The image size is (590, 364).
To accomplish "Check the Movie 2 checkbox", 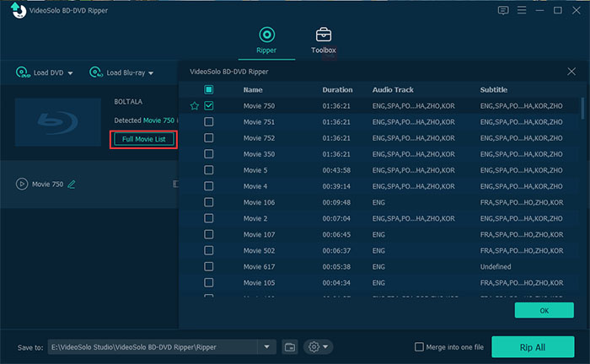I will coord(209,218).
